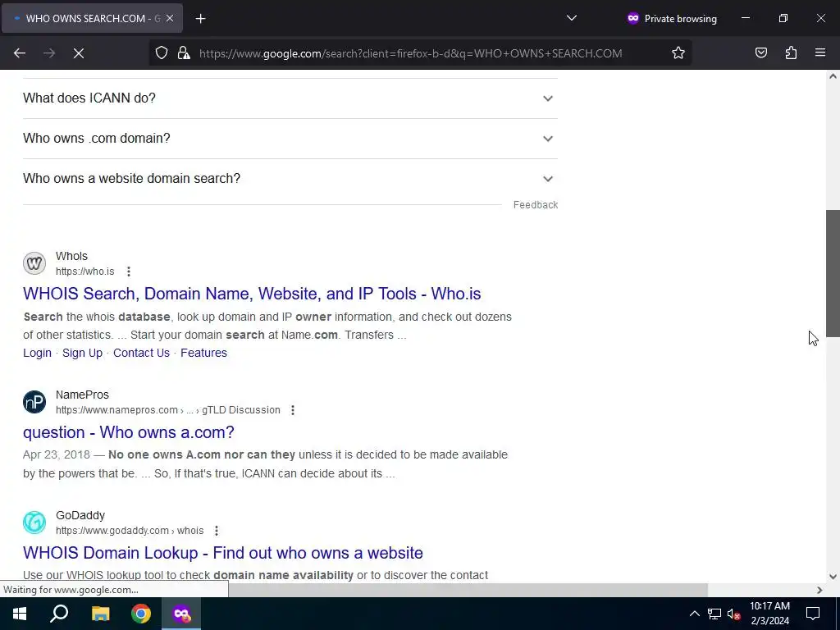Click the site security padlock icon
The image size is (840, 630).
184,53
